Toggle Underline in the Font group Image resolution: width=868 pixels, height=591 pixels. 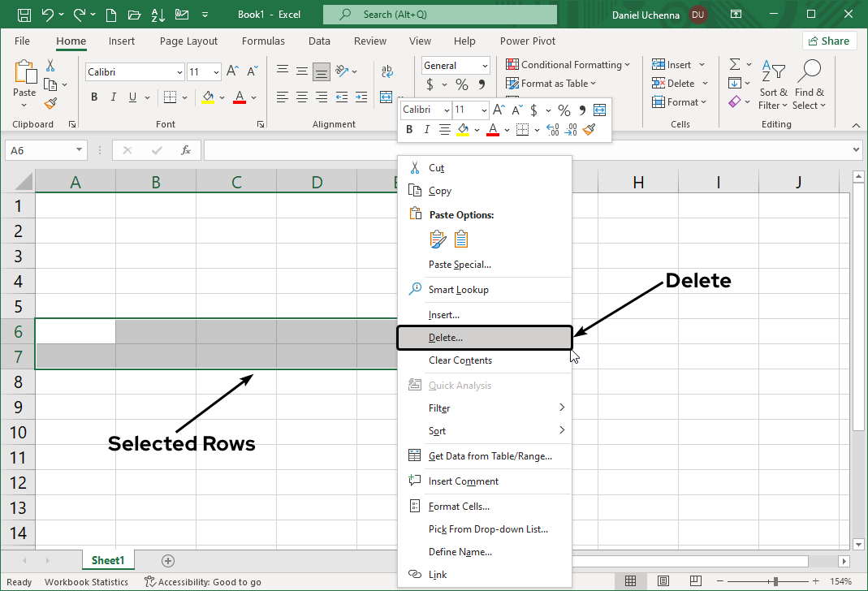(x=132, y=97)
